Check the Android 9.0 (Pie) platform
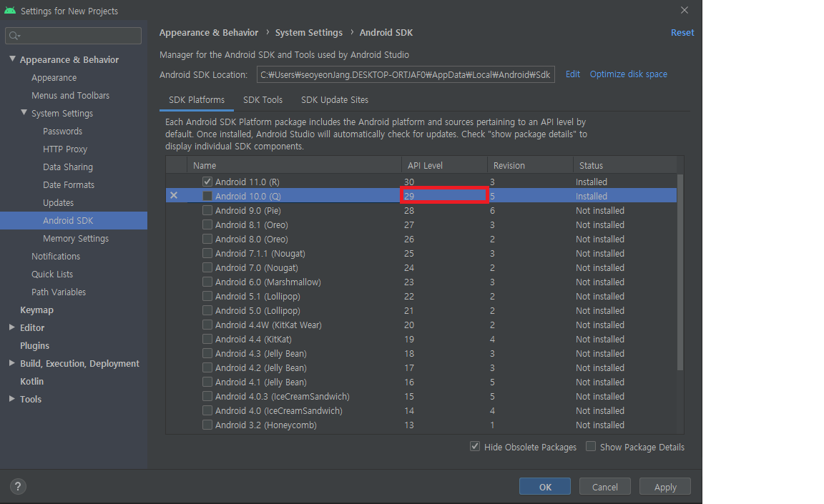Screen dimensions: 824x504 (x=207, y=210)
